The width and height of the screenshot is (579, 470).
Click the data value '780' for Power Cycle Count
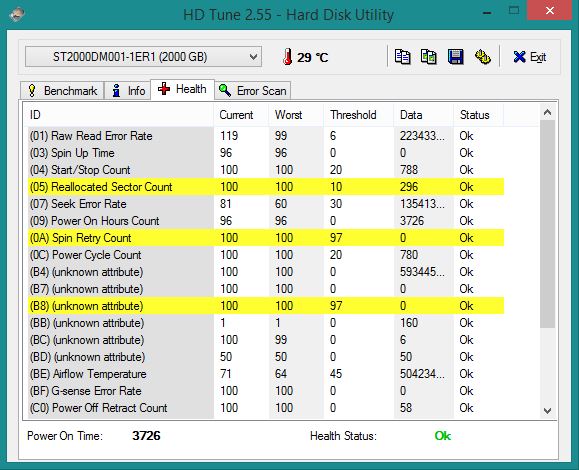click(x=409, y=255)
